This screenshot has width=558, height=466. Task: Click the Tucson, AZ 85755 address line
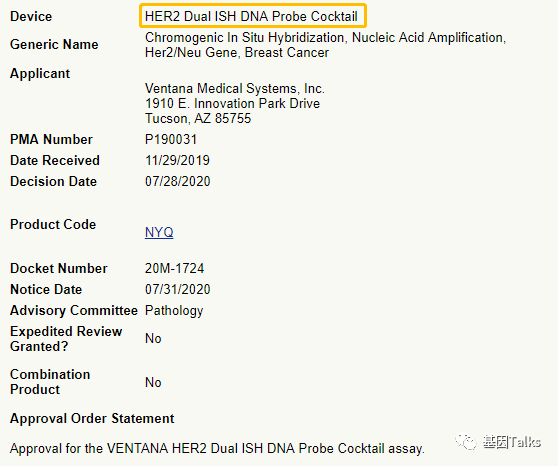(198, 118)
